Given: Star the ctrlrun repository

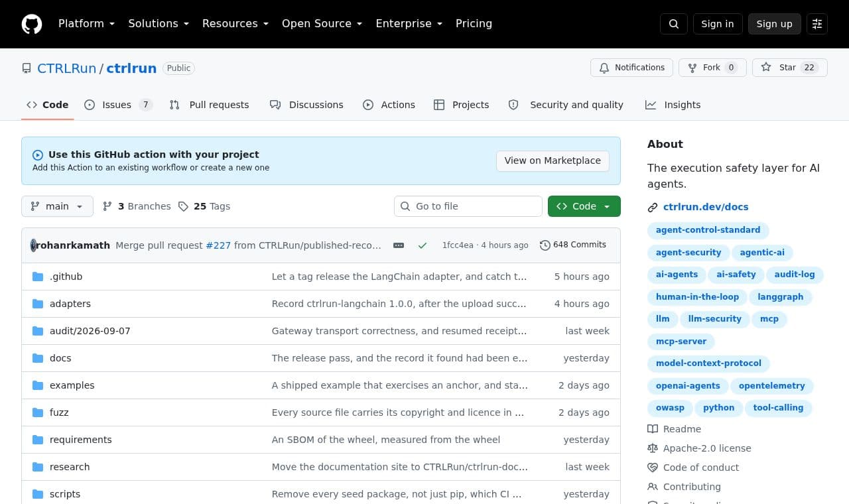Looking at the screenshot, I should [x=790, y=68].
